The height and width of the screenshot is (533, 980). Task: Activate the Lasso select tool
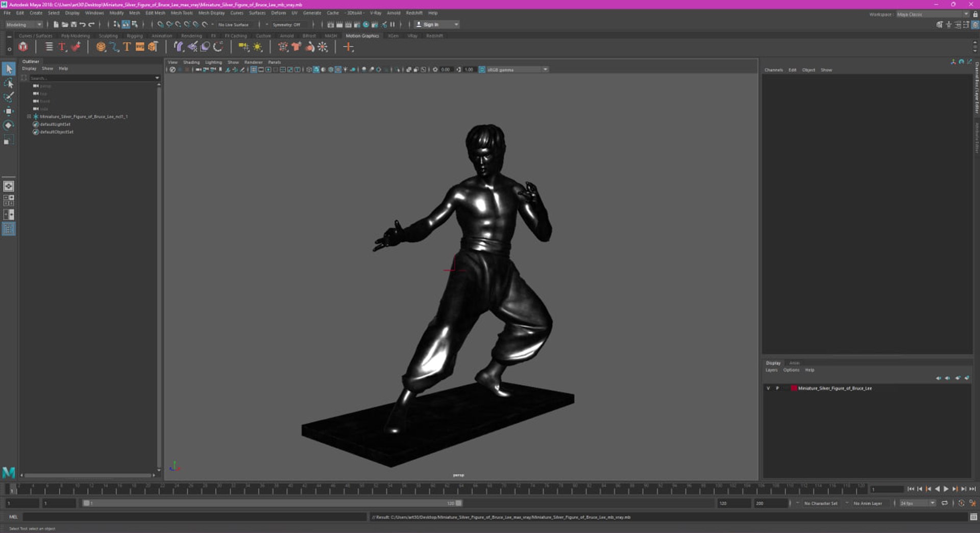click(9, 83)
